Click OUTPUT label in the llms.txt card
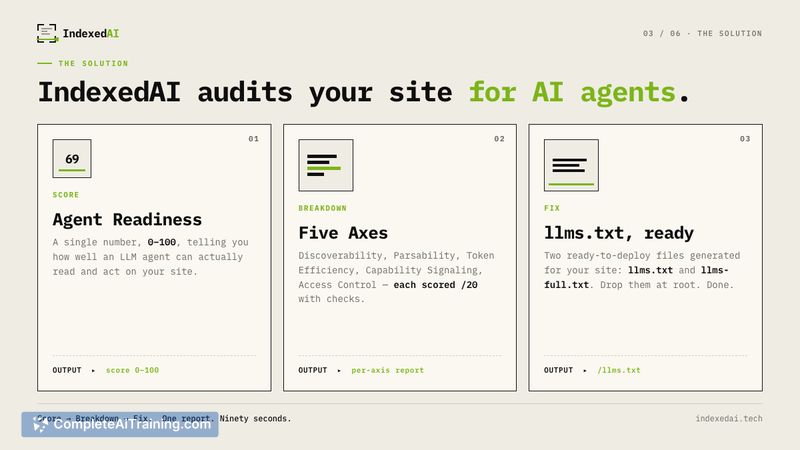The width and height of the screenshot is (800, 450). point(558,370)
